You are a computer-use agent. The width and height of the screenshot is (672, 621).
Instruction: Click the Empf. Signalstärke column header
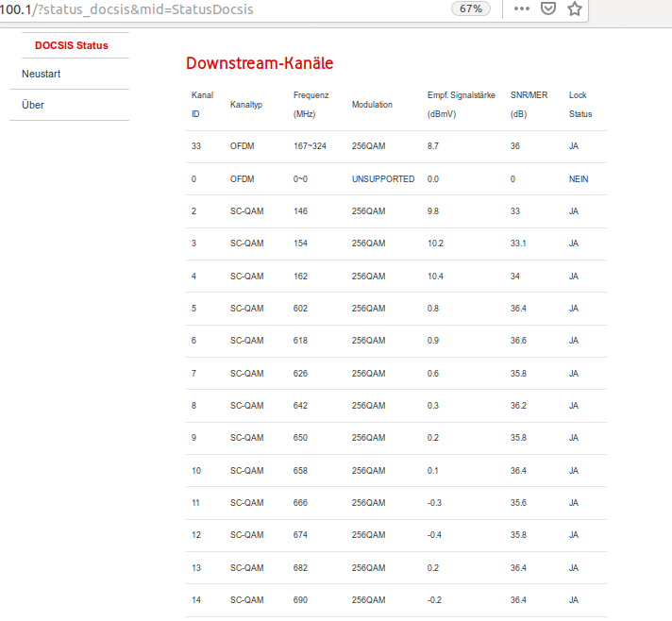[462, 104]
